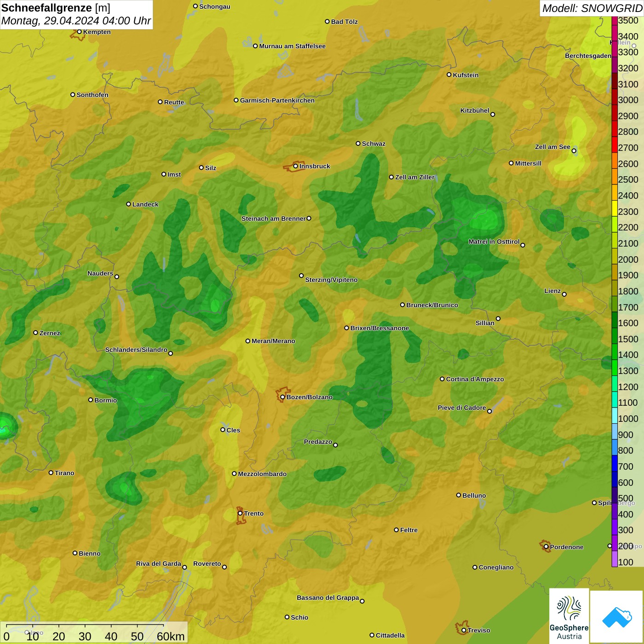Click the blue cloud-house logo icon

click(617, 617)
